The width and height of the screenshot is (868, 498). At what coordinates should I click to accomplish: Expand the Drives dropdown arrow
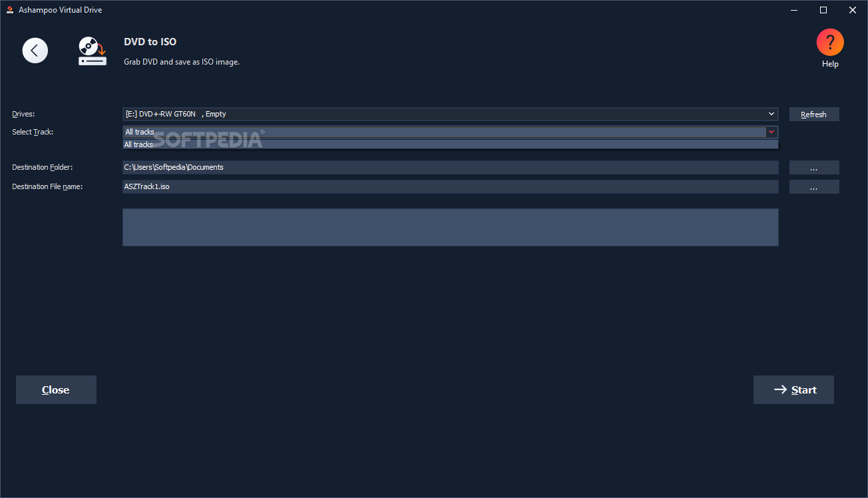(x=771, y=114)
